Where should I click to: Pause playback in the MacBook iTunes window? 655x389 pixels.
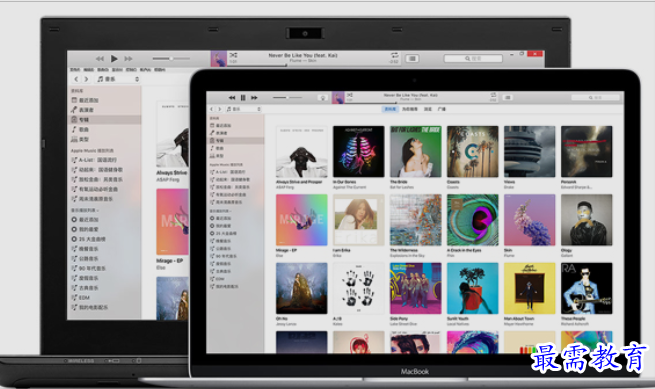(x=243, y=98)
